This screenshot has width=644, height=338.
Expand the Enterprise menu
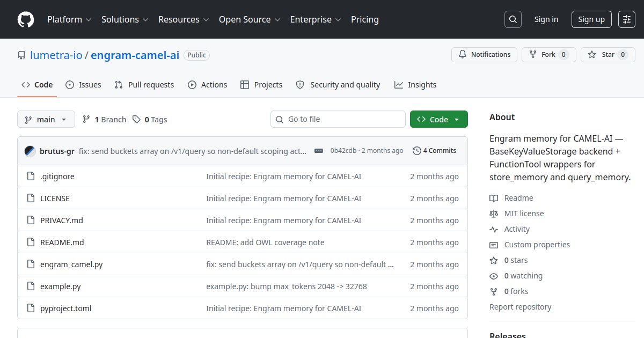coord(316,19)
